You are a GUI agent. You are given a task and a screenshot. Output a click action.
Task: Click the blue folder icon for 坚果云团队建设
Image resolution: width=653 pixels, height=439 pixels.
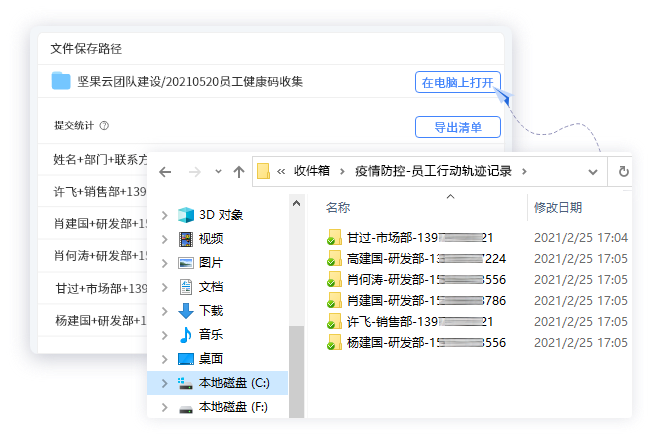(61, 81)
